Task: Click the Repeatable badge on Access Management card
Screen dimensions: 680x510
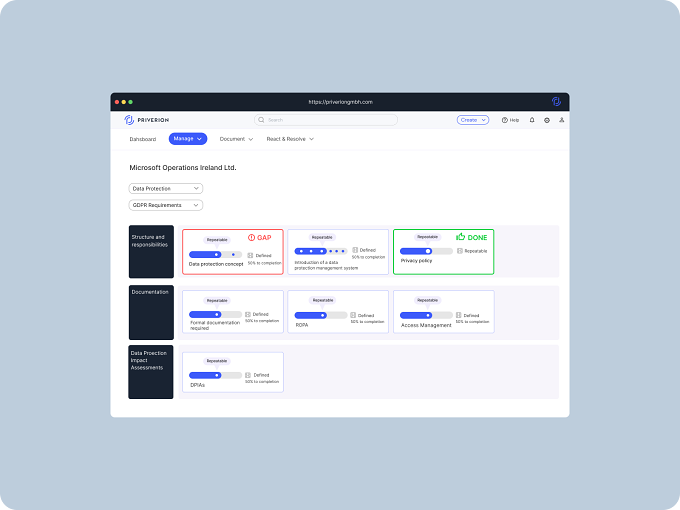Action: (x=428, y=300)
